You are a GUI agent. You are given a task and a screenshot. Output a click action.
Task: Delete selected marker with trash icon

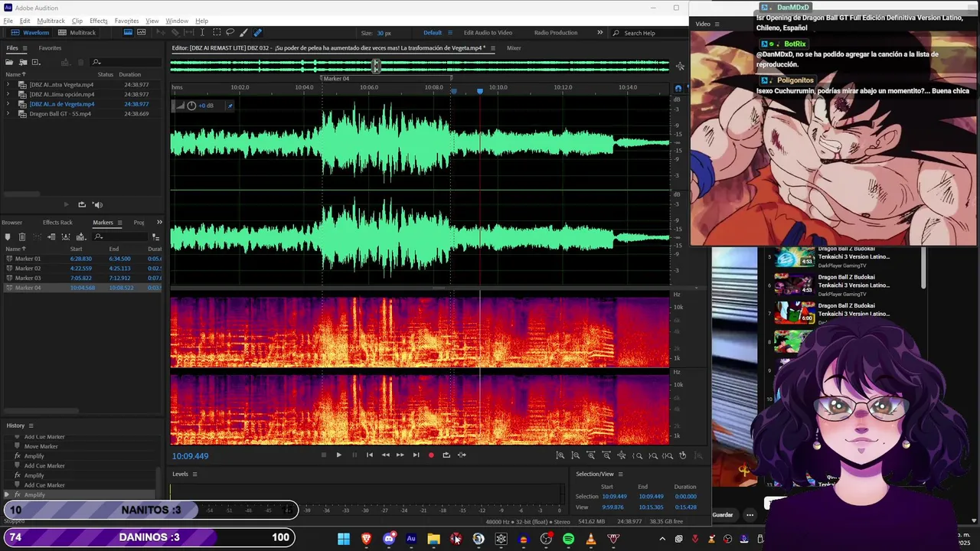pos(22,237)
